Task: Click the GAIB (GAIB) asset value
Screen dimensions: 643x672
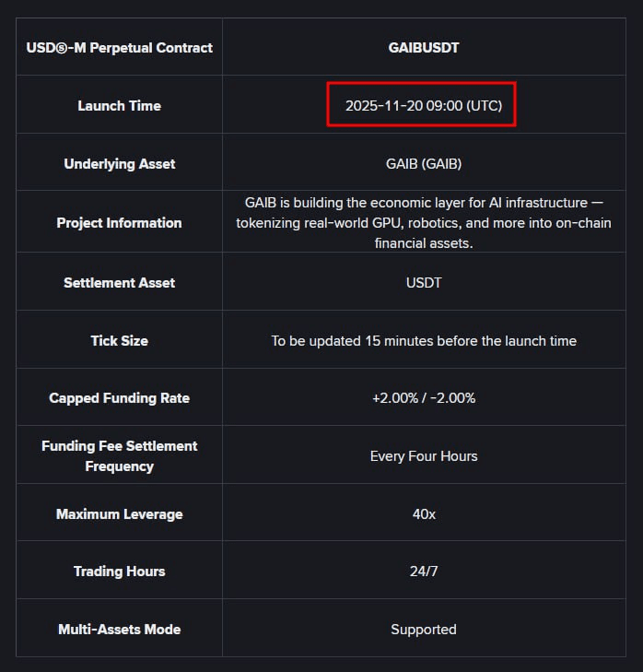Action: pyautogui.click(x=424, y=164)
